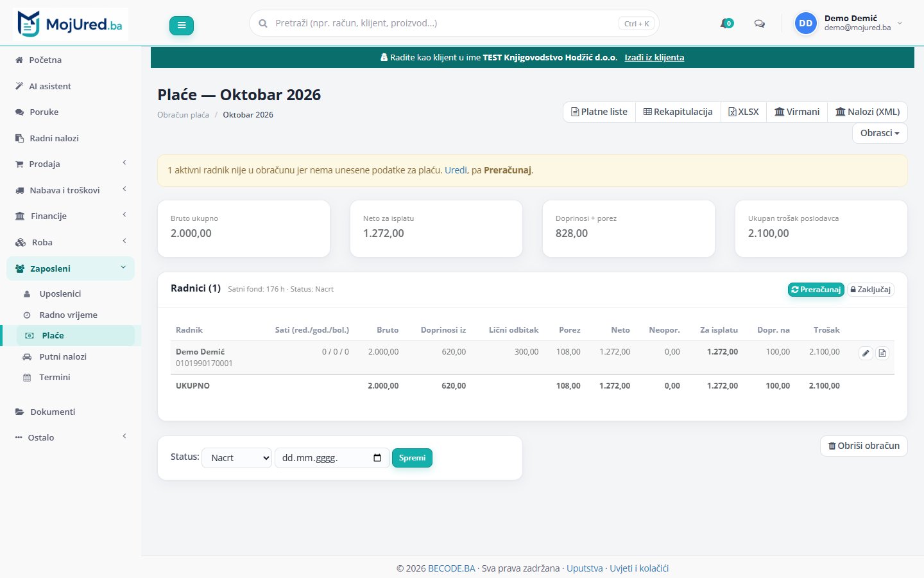924x578 pixels.
Task: Collapse the Zaposleni sidebar section
Action: [x=71, y=268]
